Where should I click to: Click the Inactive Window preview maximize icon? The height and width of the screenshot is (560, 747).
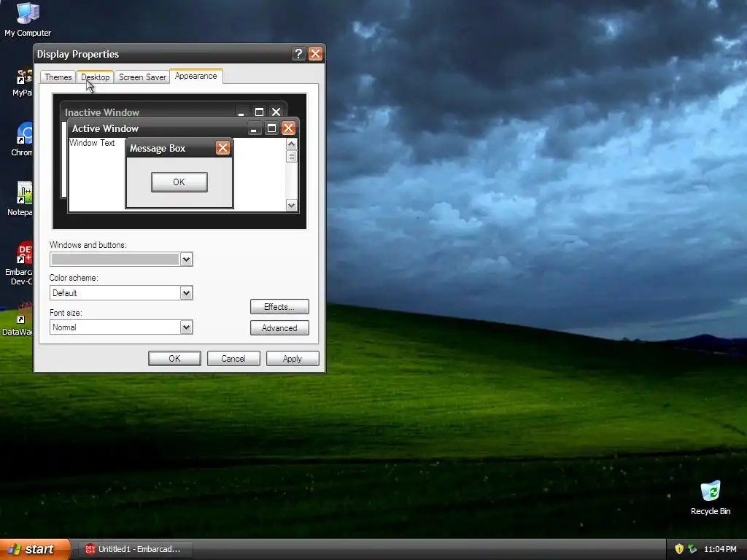(259, 112)
